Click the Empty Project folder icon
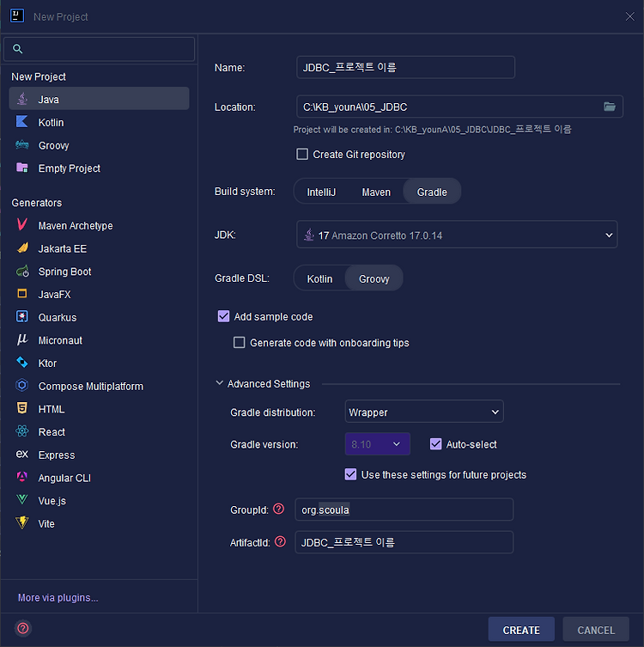The image size is (644, 647). click(21, 168)
